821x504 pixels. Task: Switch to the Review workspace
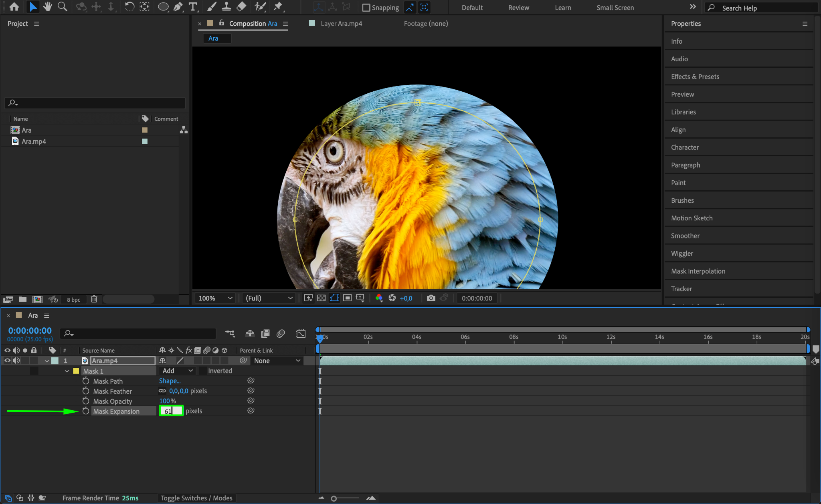coord(518,8)
